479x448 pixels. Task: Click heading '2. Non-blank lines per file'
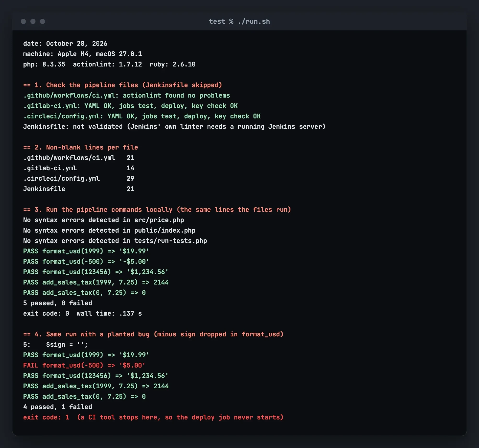tap(80, 147)
